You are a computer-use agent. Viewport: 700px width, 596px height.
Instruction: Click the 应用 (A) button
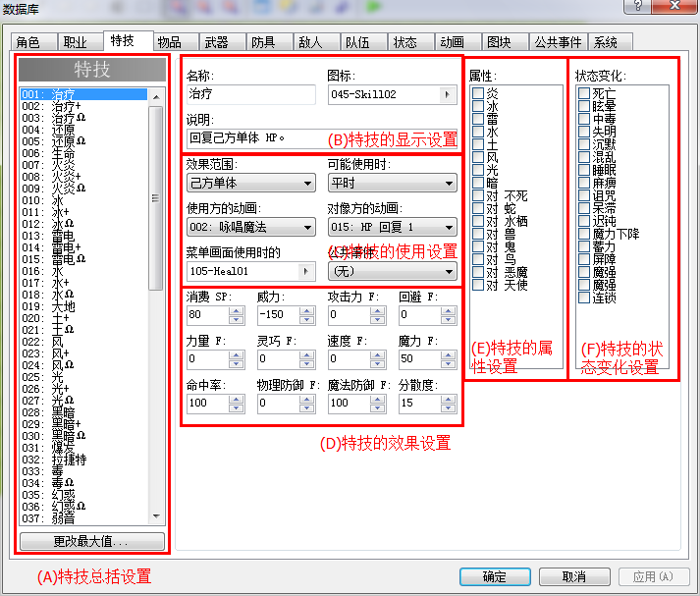point(654,576)
